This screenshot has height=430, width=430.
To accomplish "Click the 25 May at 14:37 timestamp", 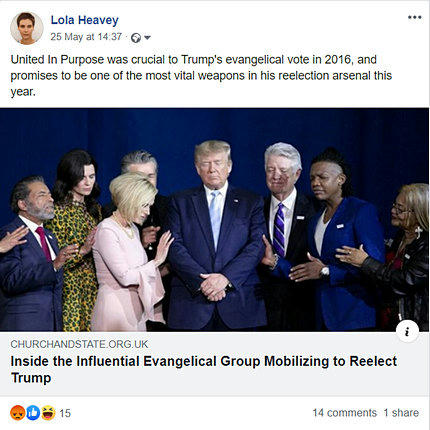I will [86, 37].
